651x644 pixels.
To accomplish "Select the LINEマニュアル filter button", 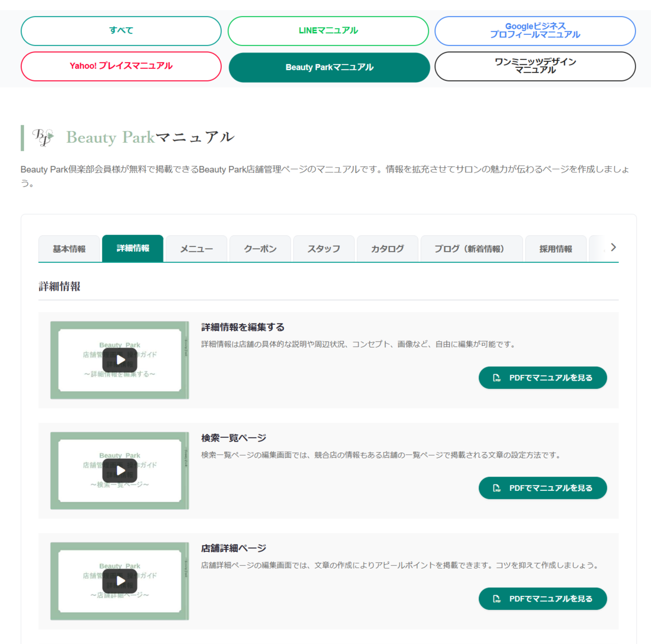I will 328,31.
